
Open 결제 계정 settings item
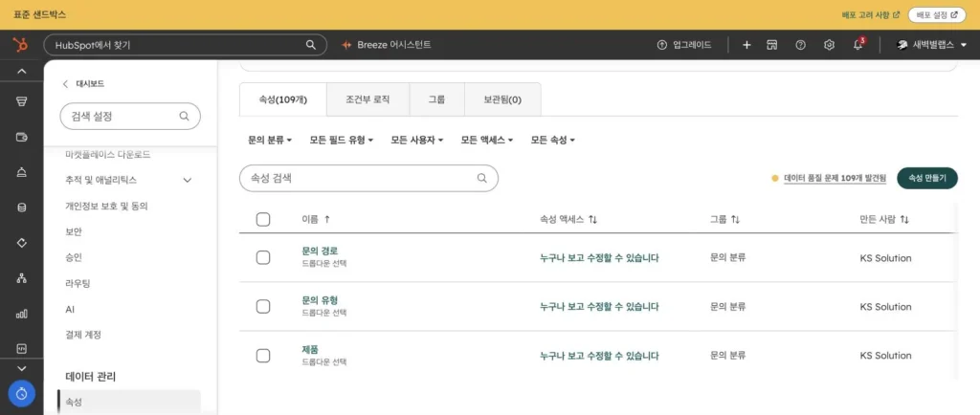[x=83, y=335]
